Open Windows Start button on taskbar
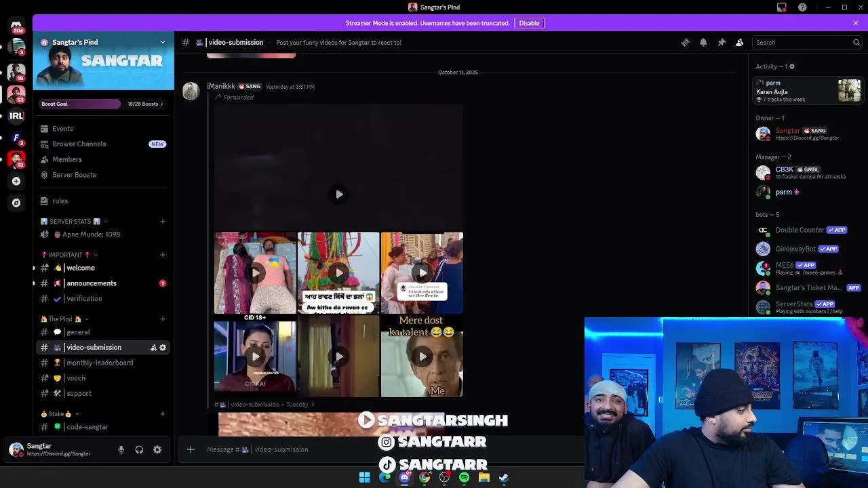The width and height of the screenshot is (868, 488). pyautogui.click(x=365, y=478)
